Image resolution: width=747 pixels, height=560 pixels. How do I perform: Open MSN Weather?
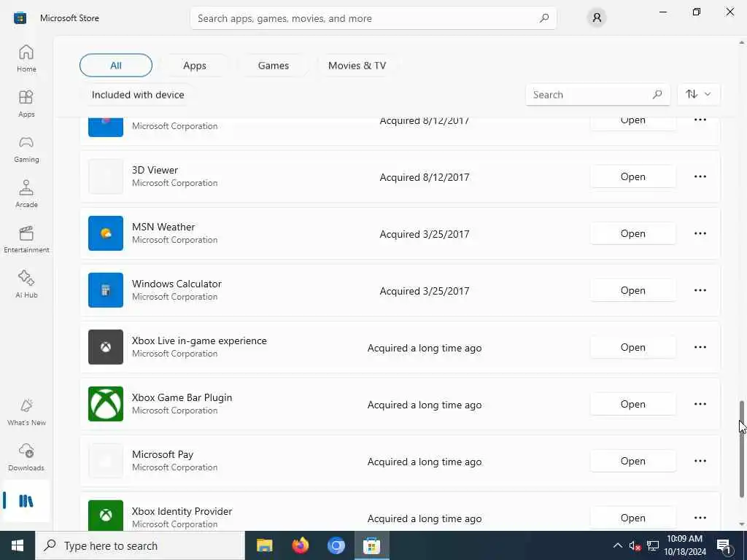tap(632, 233)
